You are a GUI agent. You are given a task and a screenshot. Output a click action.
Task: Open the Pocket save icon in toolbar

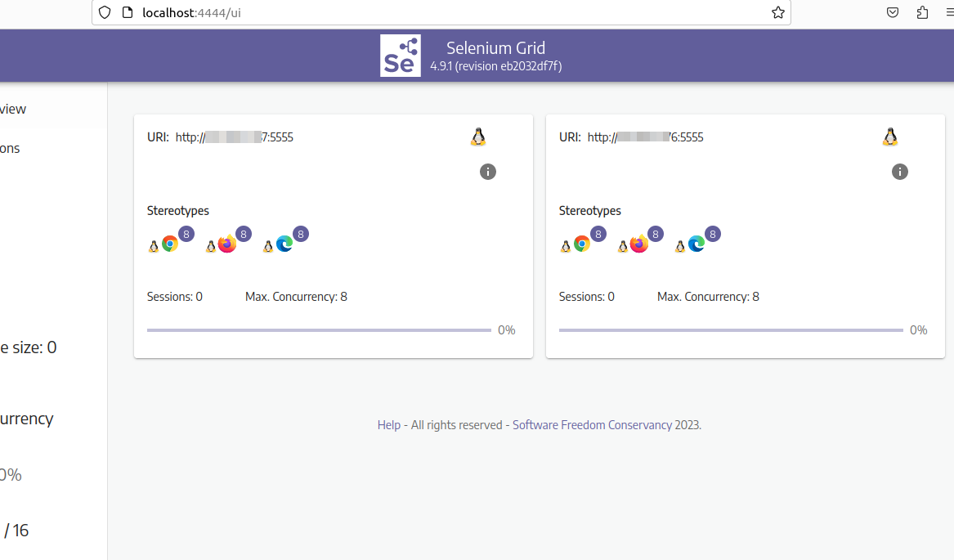tap(893, 12)
